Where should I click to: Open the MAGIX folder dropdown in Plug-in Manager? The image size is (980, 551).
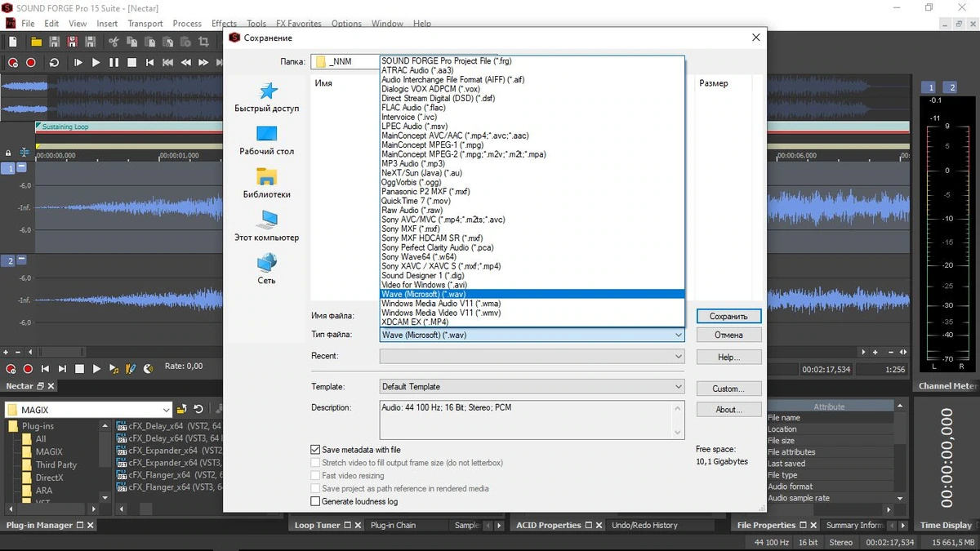pos(89,409)
